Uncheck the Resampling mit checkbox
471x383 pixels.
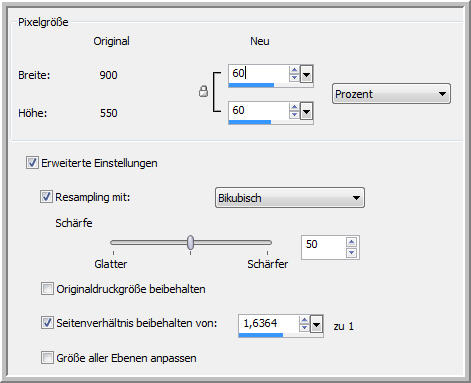tap(46, 197)
